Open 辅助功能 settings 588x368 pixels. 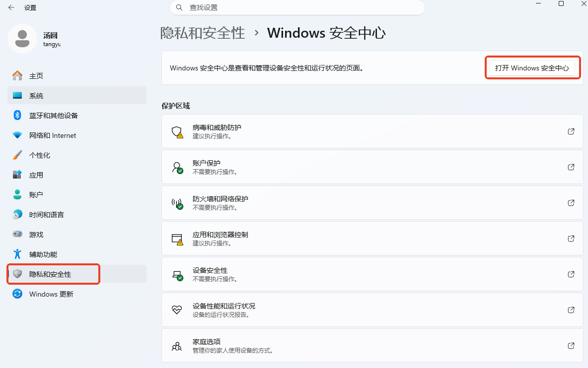pyautogui.click(x=77, y=254)
